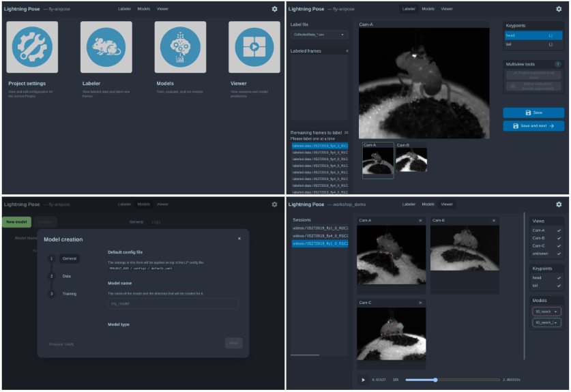The height and width of the screenshot is (392, 571).
Task: Click the video timeline slider handle
Action: [x=435, y=380]
